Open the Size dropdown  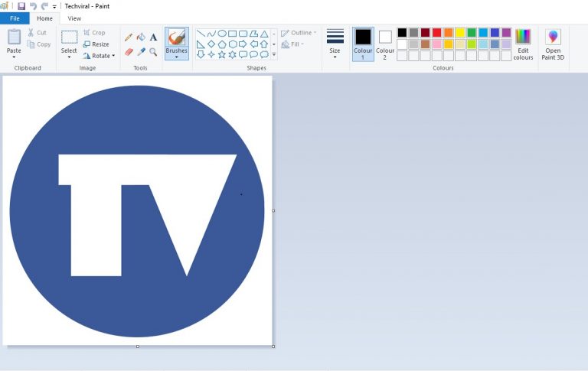pyautogui.click(x=335, y=44)
